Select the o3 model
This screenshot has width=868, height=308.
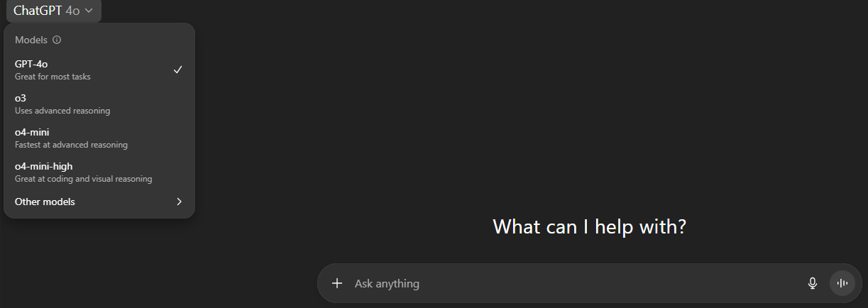click(99, 104)
